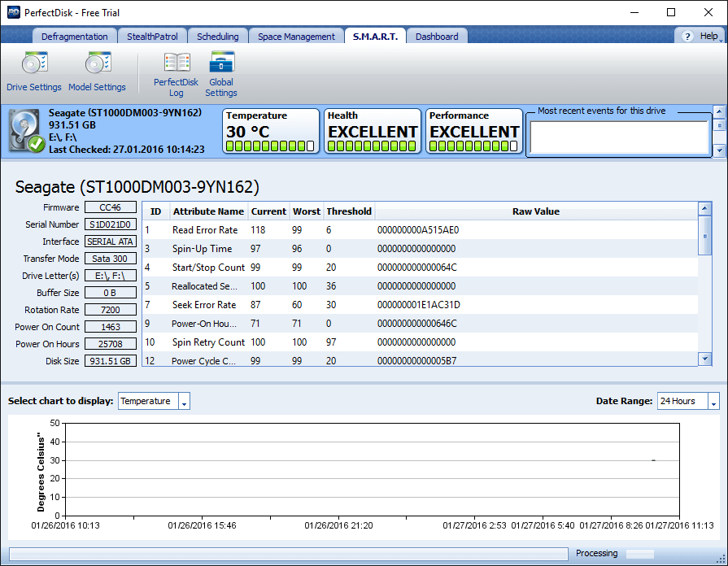Screen dimensions: 728x566
Task: Click the PerfectDisk app logo in title bar
Action: click(14, 12)
